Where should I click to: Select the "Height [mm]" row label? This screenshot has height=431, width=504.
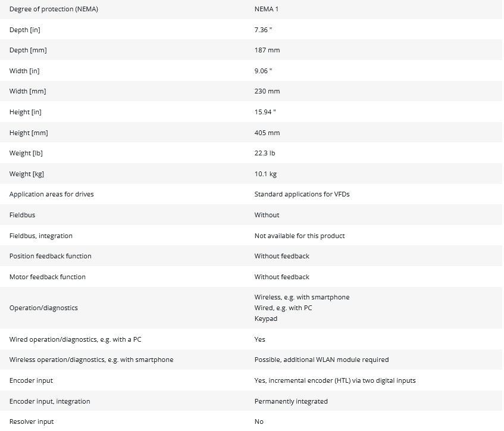(x=29, y=133)
